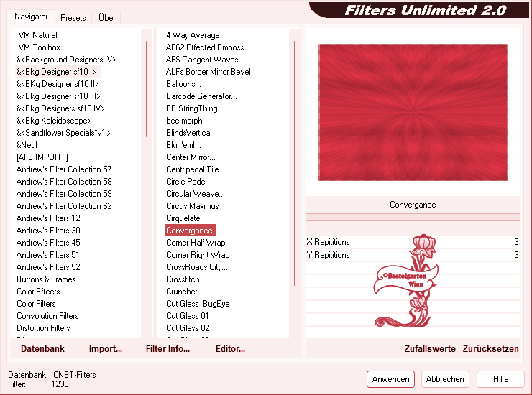The image size is (532, 395).
Task: Choose the bee morph filter
Action: tap(184, 121)
